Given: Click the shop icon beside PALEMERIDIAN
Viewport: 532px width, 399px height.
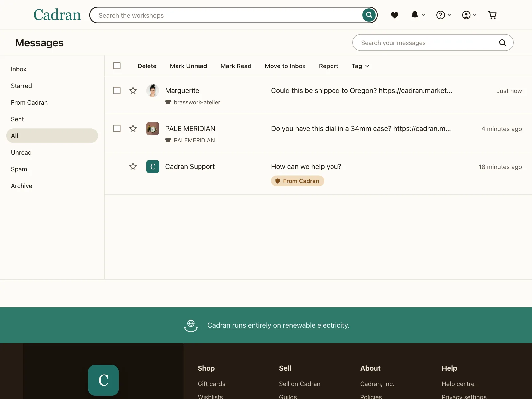Looking at the screenshot, I should (168, 140).
